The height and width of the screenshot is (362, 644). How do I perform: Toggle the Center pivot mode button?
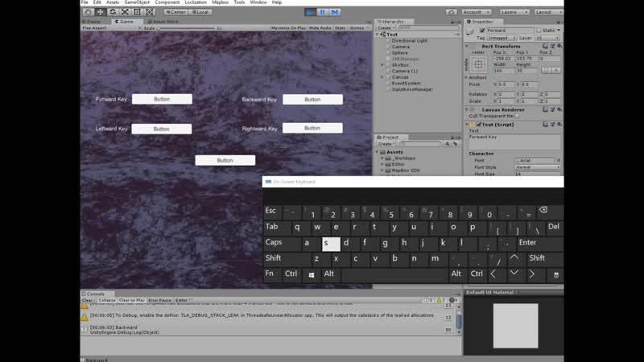(175, 12)
